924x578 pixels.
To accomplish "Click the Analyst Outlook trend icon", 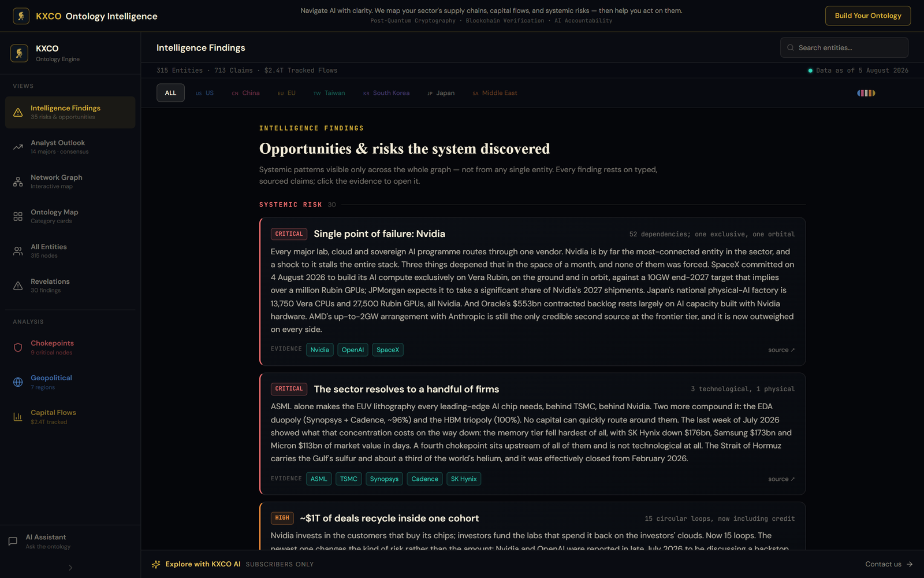I will [x=18, y=147].
